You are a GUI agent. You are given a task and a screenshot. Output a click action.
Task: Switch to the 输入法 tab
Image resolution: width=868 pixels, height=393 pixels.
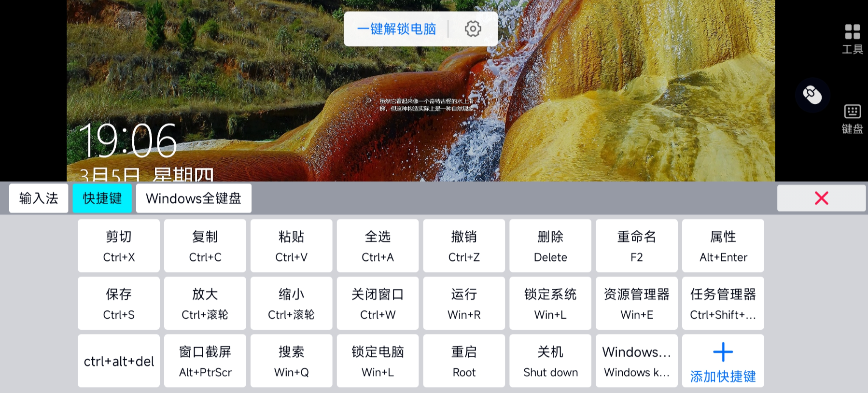coord(39,198)
